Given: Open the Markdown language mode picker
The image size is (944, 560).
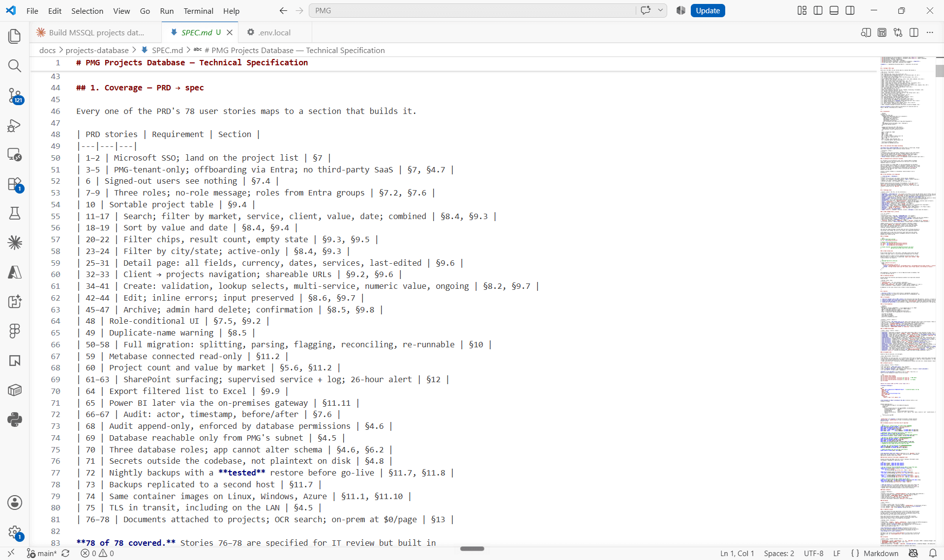Looking at the screenshot, I should [881, 553].
